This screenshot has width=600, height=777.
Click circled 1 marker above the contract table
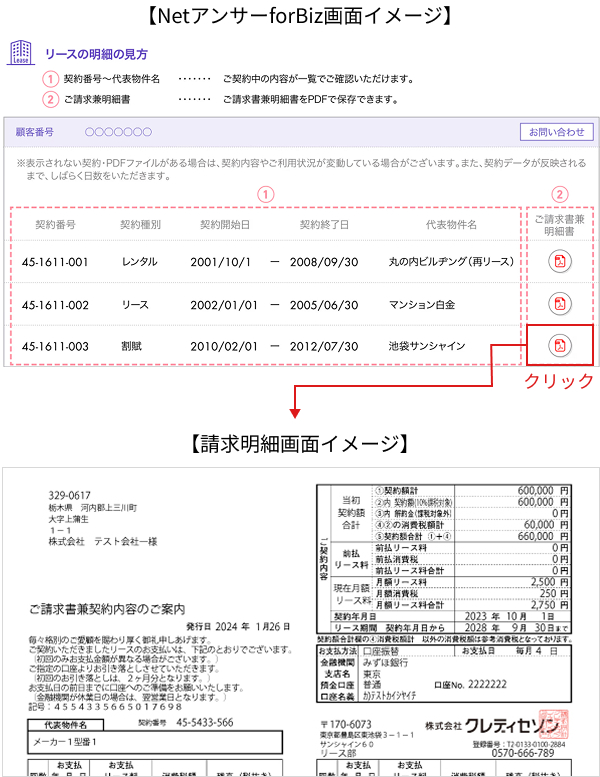coord(266,194)
